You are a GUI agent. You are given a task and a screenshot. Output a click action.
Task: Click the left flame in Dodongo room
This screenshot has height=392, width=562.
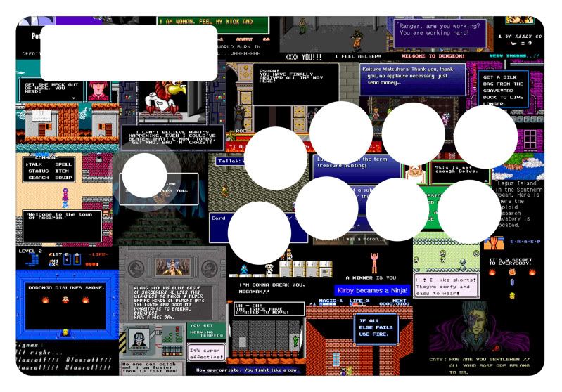point(45,300)
